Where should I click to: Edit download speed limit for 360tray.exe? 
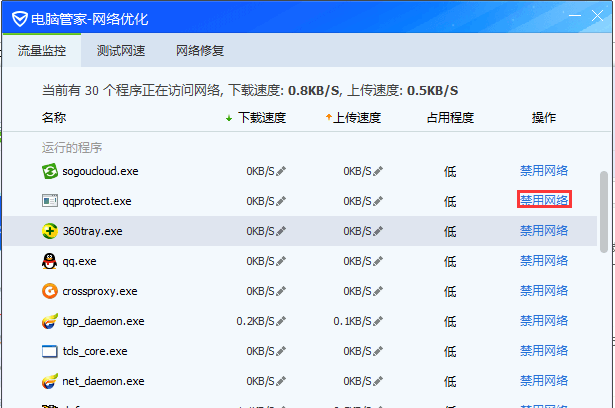[x=281, y=231]
